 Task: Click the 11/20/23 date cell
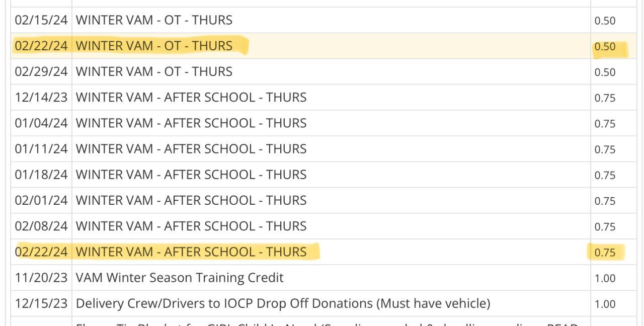click(x=41, y=278)
